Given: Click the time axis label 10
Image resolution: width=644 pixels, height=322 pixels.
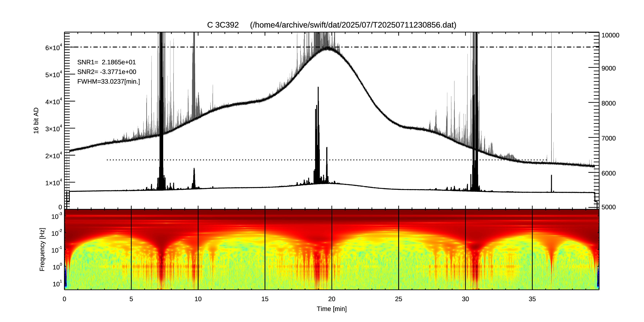Looking at the screenshot, I should [x=198, y=299].
